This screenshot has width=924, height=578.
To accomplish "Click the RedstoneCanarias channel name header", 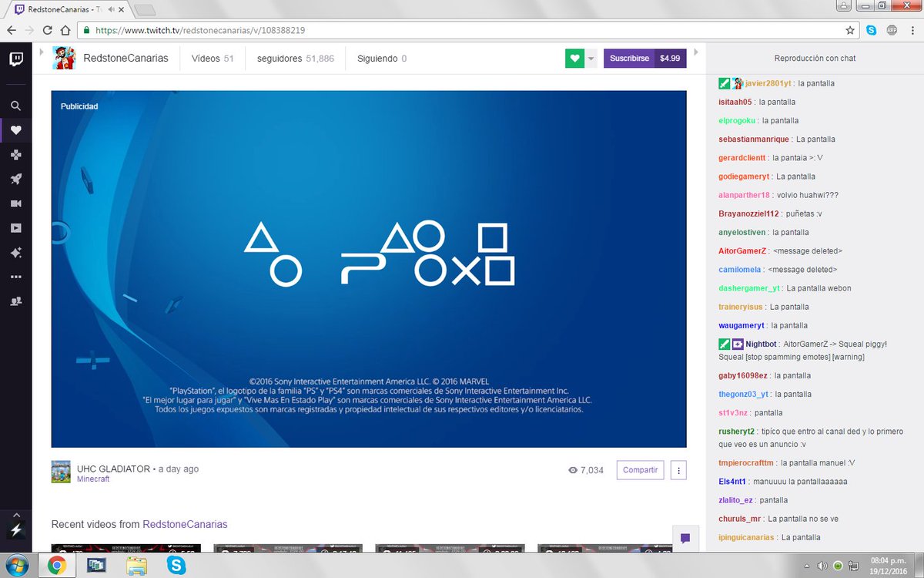I will [126, 59].
